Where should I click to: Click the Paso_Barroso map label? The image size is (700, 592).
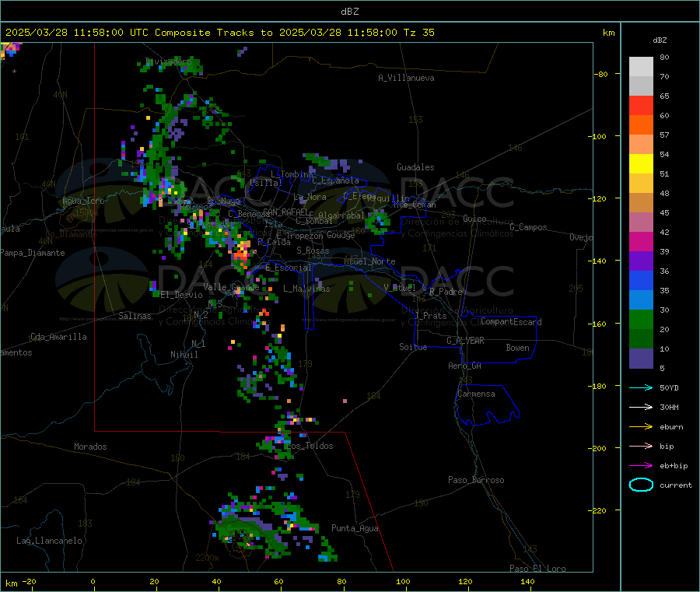[476, 480]
